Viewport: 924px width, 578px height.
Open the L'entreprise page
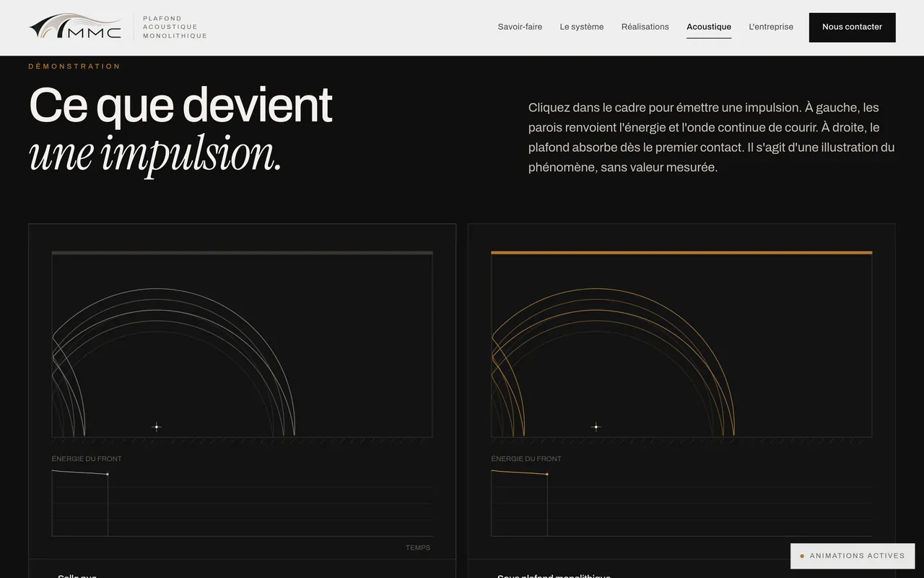(x=771, y=27)
